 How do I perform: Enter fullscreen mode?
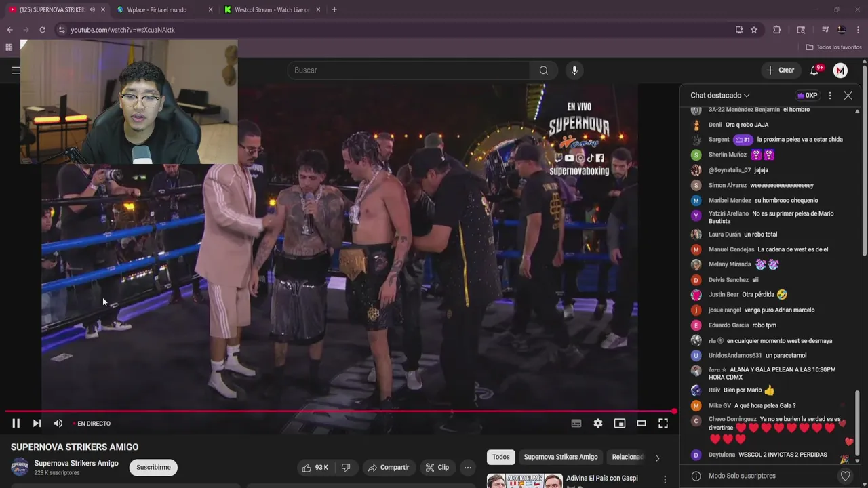(663, 424)
